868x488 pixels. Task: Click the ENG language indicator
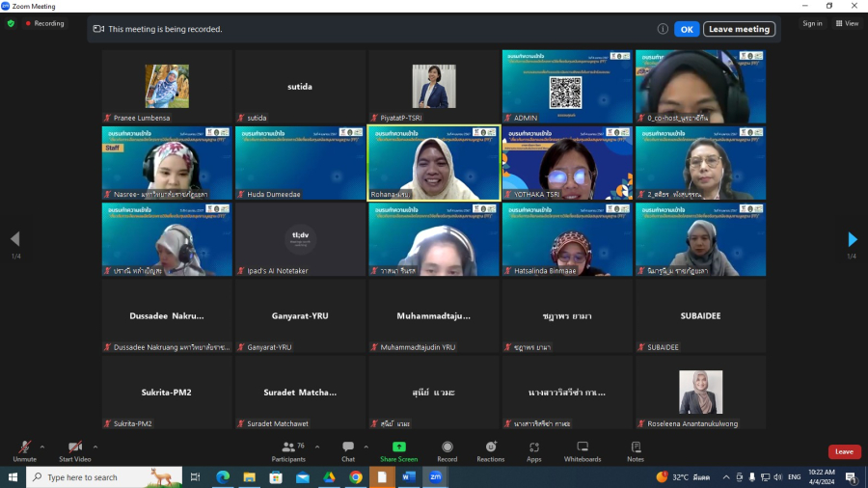(x=795, y=477)
